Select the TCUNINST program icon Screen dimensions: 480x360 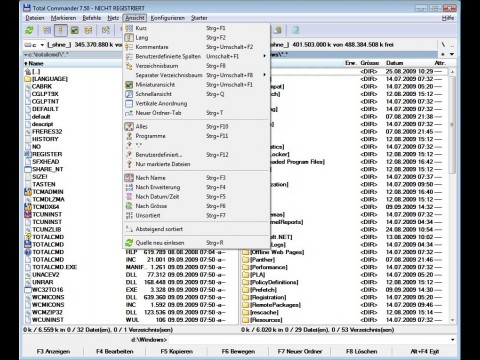(x=28, y=214)
